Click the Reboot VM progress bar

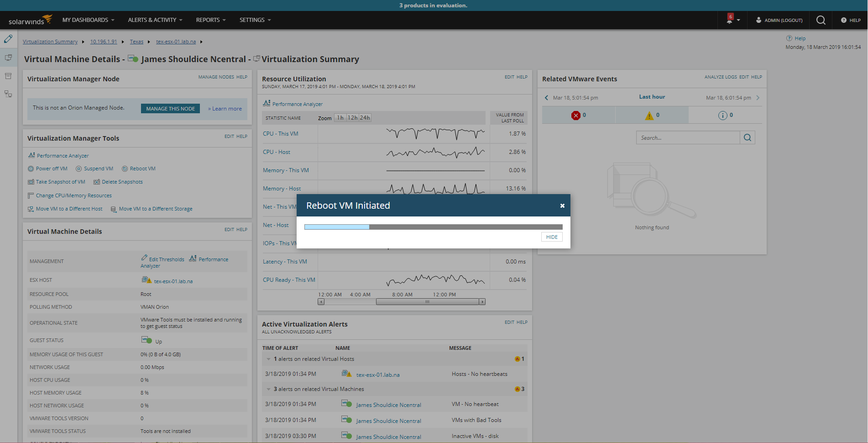[433, 227]
